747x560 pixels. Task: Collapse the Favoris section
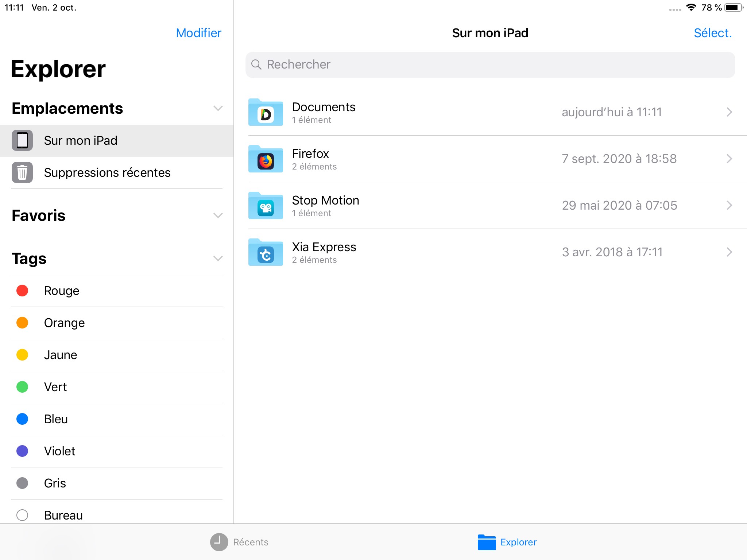pyautogui.click(x=218, y=215)
